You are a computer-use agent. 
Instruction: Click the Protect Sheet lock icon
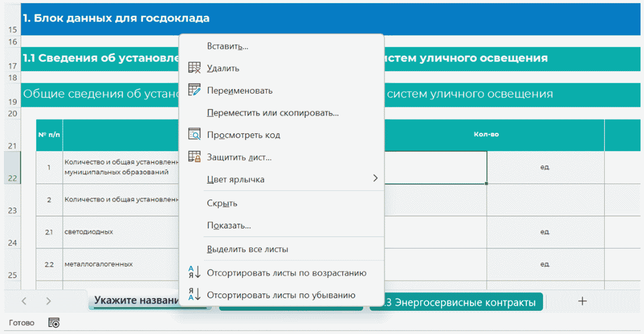click(x=194, y=157)
